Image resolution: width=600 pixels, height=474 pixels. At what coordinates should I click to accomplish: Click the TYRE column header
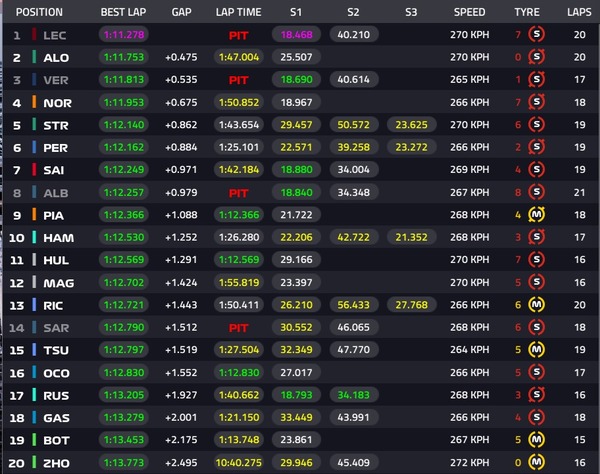click(x=528, y=12)
